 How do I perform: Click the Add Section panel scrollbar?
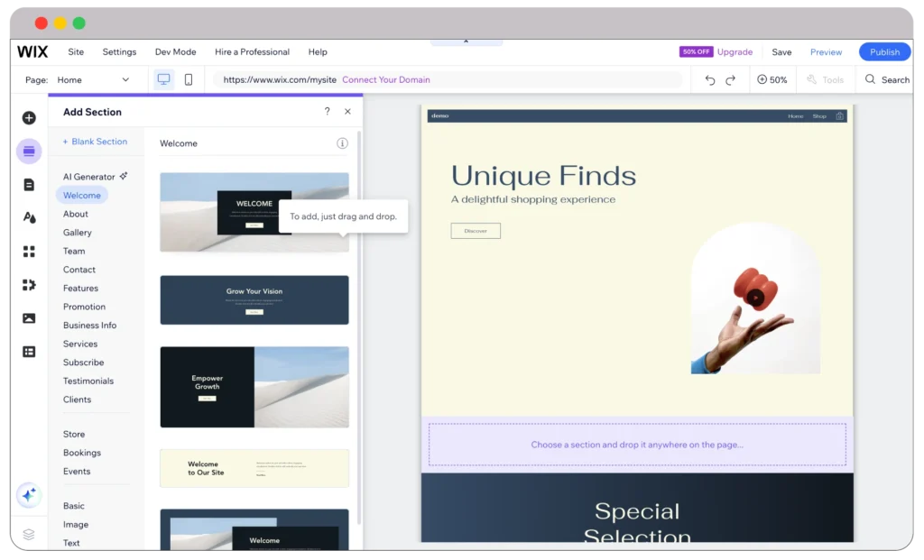tap(359, 325)
